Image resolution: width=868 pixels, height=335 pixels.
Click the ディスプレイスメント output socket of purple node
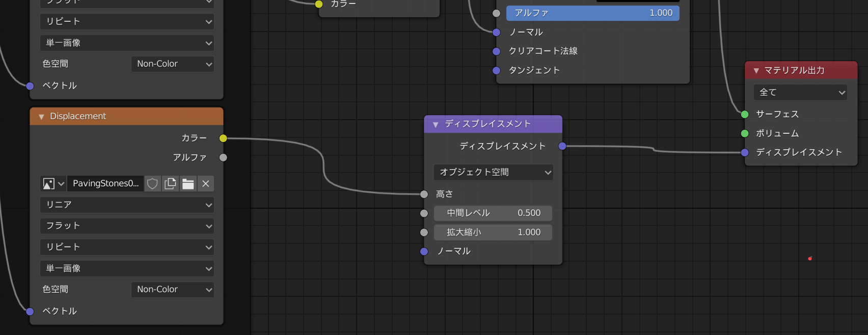click(x=562, y=146)
